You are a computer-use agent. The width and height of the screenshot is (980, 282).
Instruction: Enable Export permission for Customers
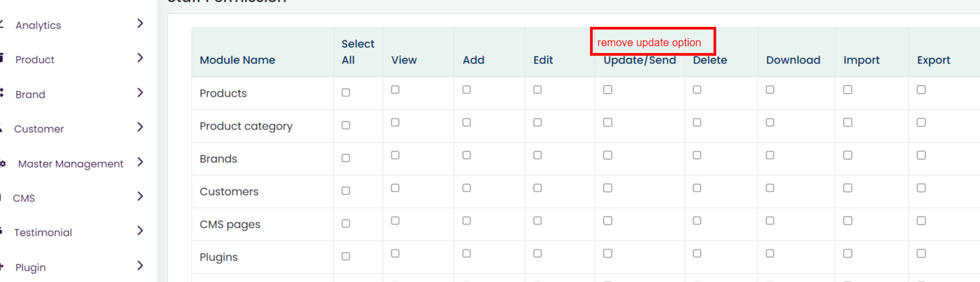921,188
